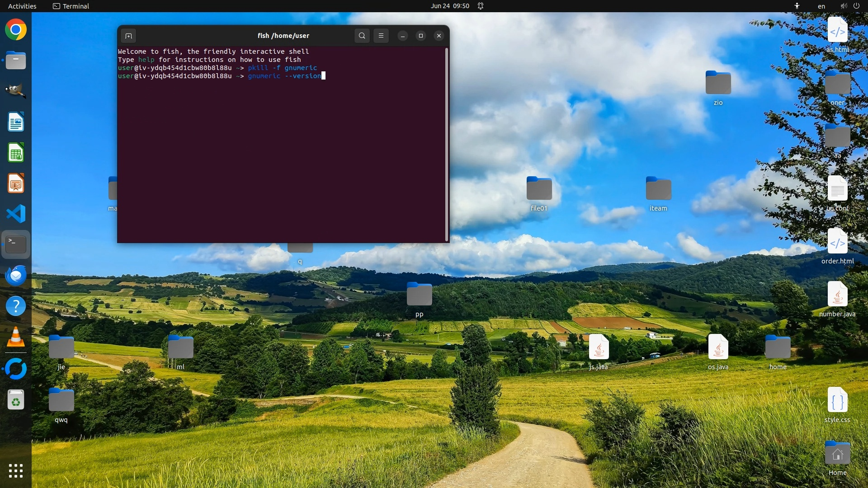Image resolution: width=868 pixels, height=488 pixels.
Task: Launch Visual Studio Code from the dock
Action: coord(16,214)
